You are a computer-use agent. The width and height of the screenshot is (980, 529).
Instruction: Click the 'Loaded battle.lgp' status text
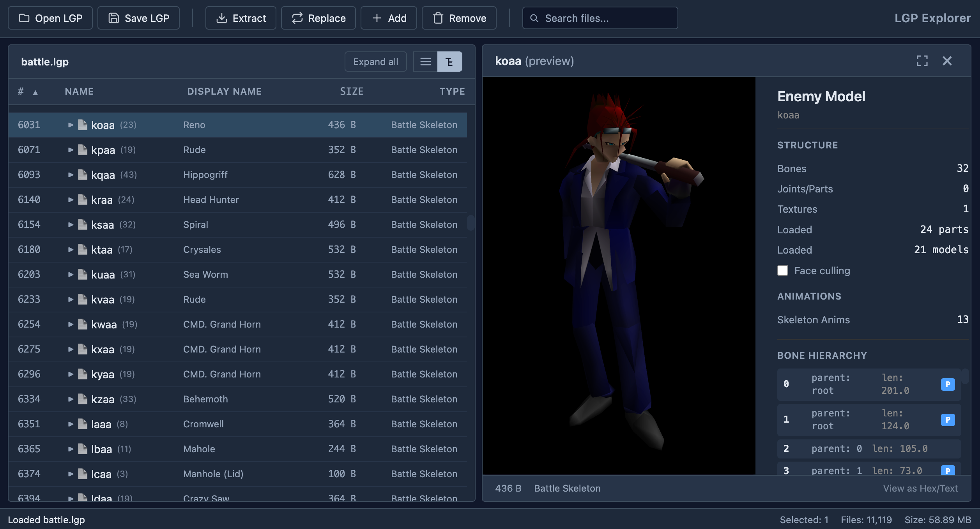click(46, 520)
